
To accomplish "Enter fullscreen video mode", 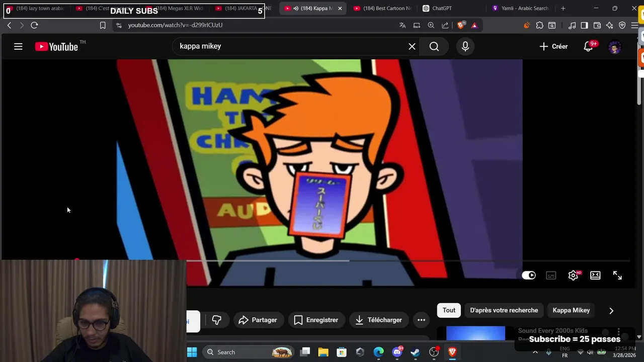I will click(x=617, y=275).
